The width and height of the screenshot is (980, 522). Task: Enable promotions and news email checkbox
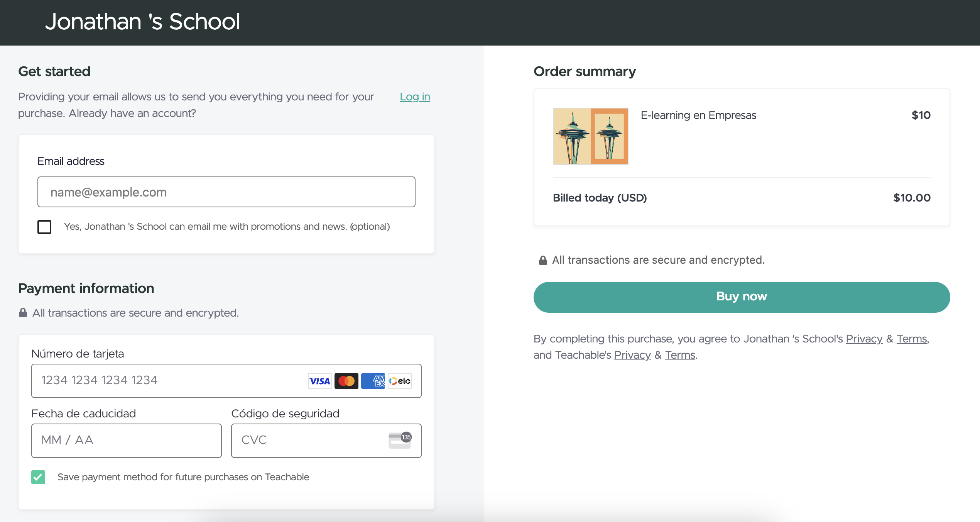point(44,227)
